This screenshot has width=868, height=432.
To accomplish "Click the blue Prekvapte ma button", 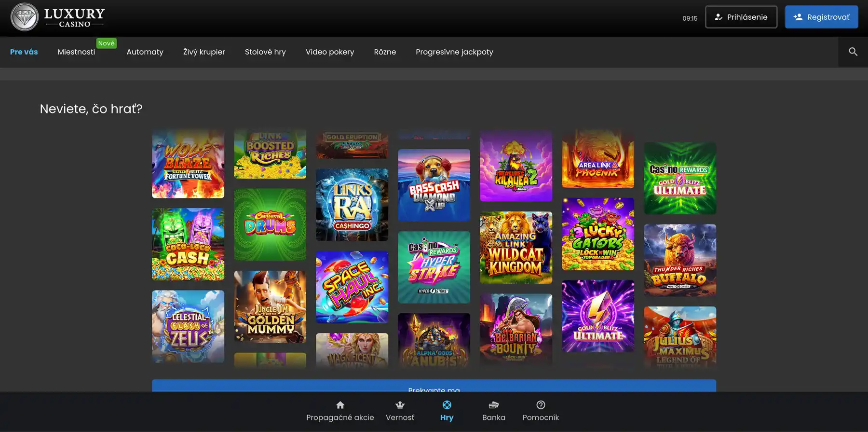I will point(434,386).
